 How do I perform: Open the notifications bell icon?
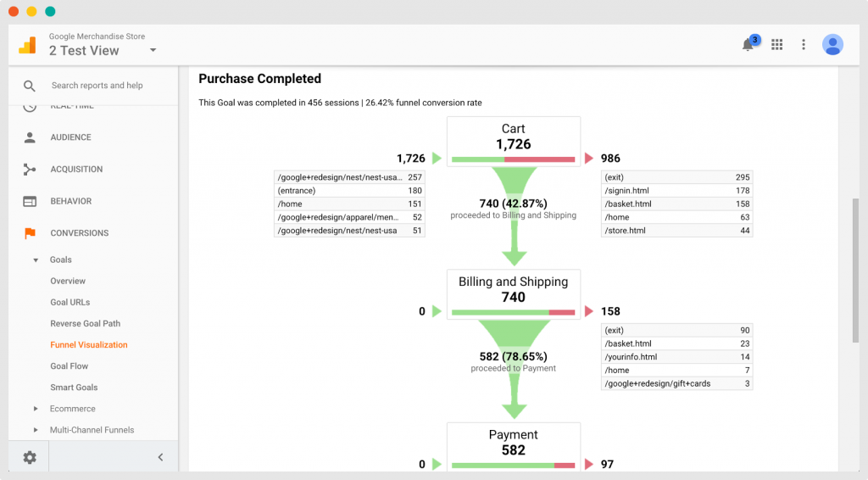tap(748, 45)
